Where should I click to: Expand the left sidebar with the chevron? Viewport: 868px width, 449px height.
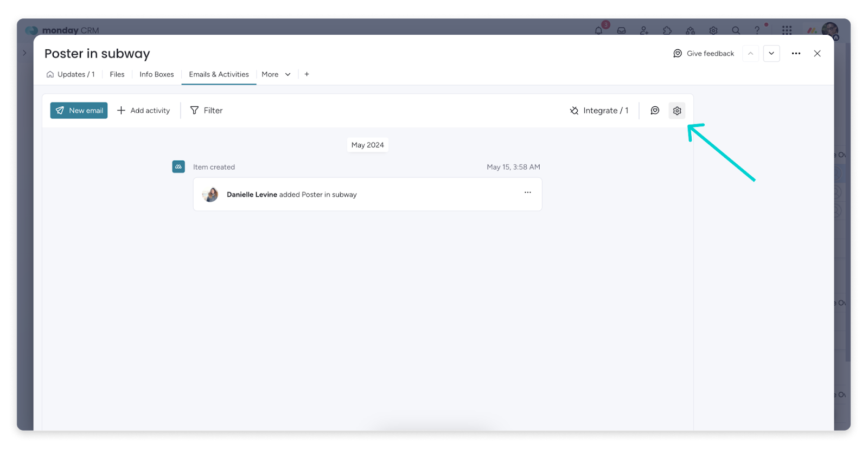24,53
